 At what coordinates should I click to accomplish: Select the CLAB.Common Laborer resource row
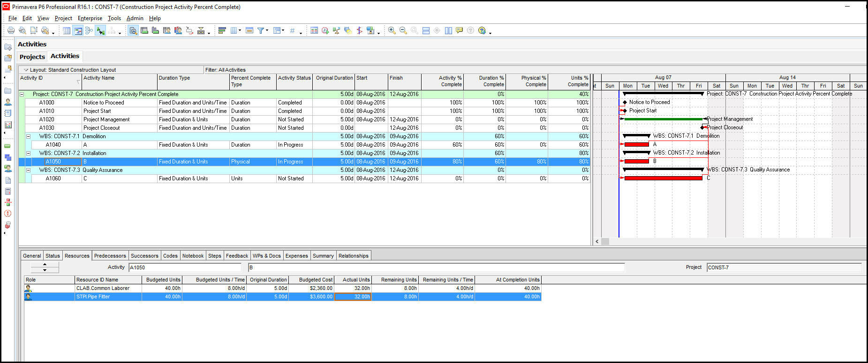(283, 288)
